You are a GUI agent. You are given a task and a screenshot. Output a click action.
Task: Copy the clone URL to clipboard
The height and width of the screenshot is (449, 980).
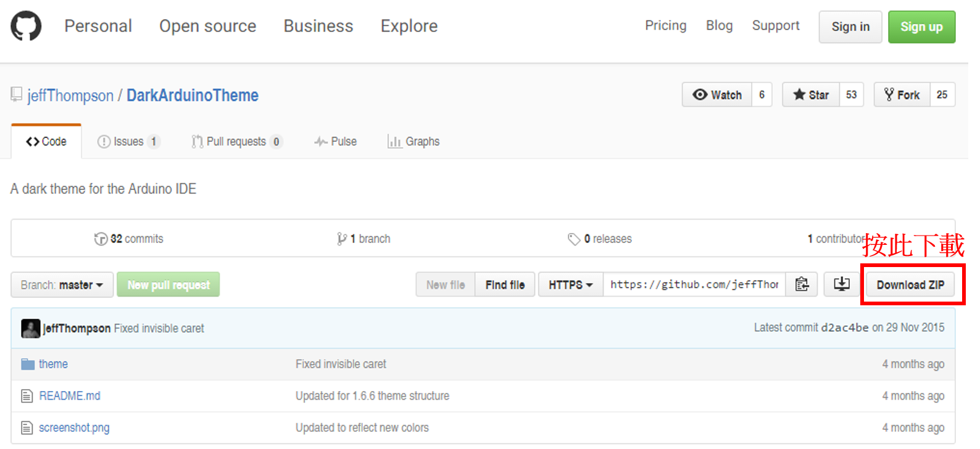coord(802,284)
